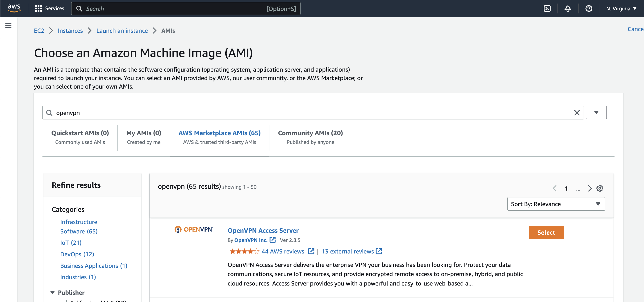Click the AWS logo home icon
The width and height of the screenshot is (644, 302).
pos(14,8)
